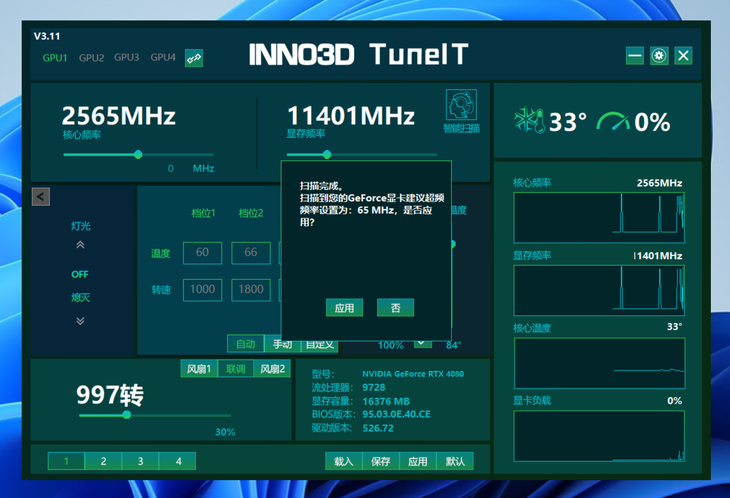The width and height of the screenshot is (730, 498).
Task: Click bottom 应用 apply button
Action: pos(418,461)
